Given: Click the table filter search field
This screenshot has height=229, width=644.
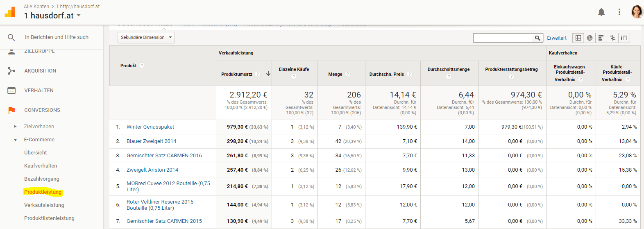Looking at the screenshot, I should 502,38.
